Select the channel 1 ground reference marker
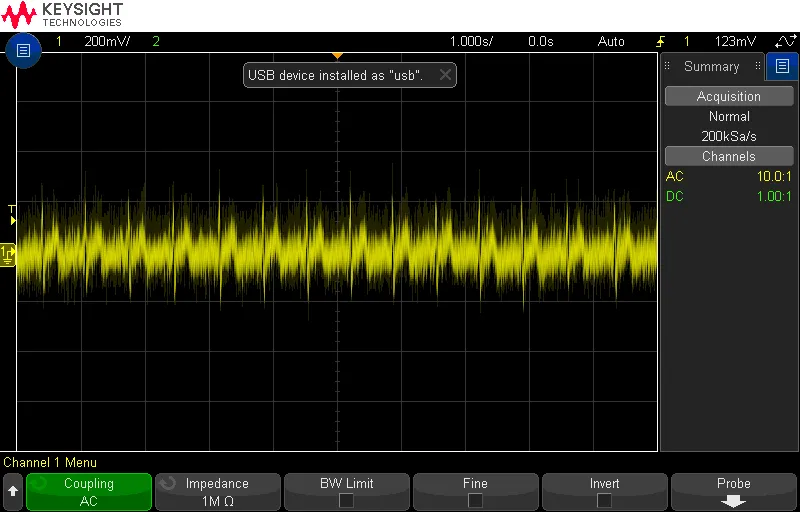This screenshot has width=800, height=512. 8,255
